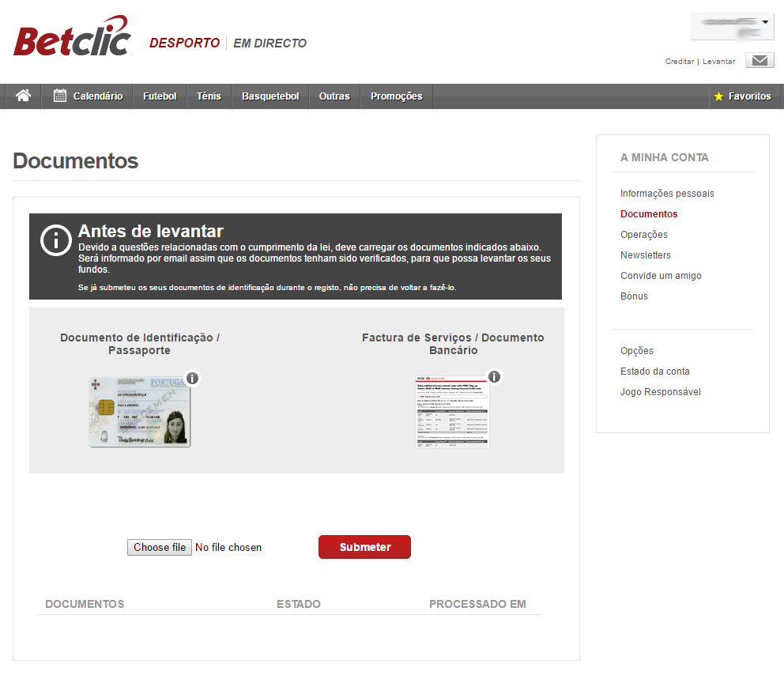The height and width of the screenshot is (679, 784).
Task: Switch to the EM DIRECTO tab
Action: 269,43
